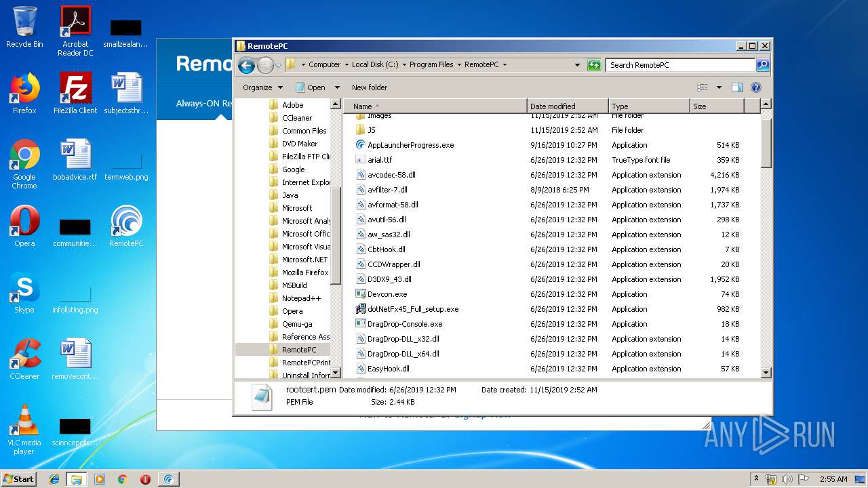Screen dimensions: 868x488
Task: Click the search magnifier icon in Explorer
Action: (763, 65)
